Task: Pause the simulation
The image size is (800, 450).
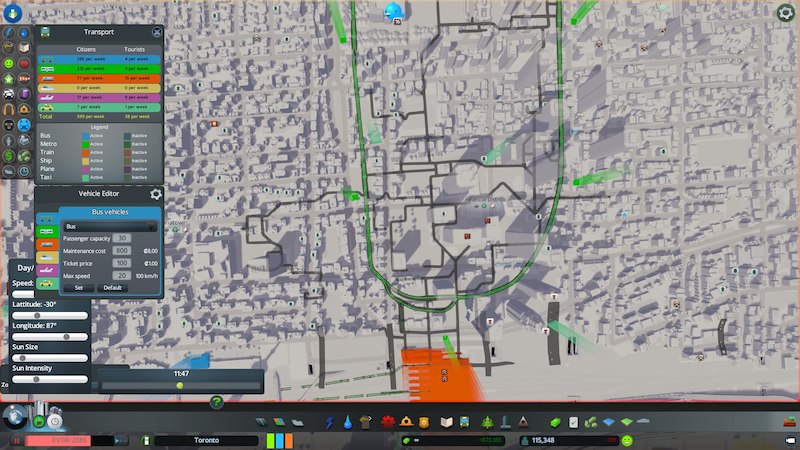Action: 17,440
